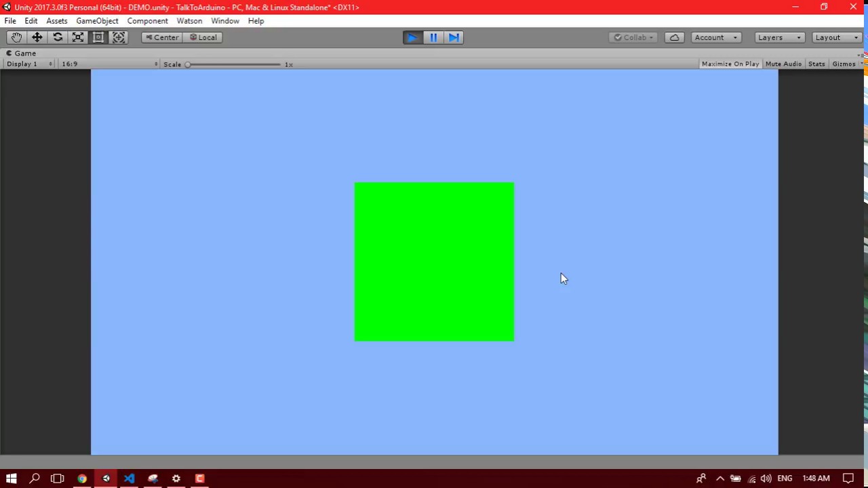Open the 16:9 aspect ratio dropdown
Screen dimensions: 868x488
click(x=109, y=64)
